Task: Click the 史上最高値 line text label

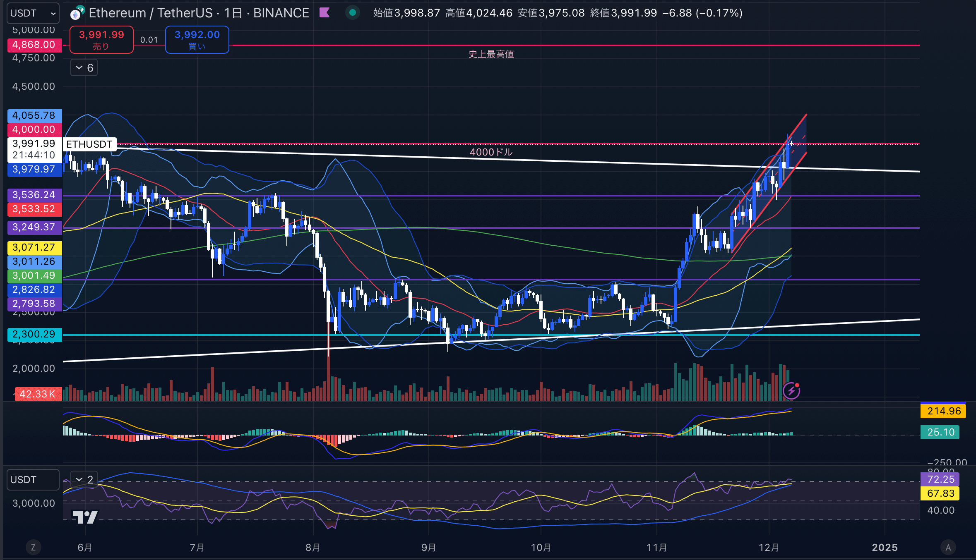Action: pyautogui.click(x=491, y=54)
